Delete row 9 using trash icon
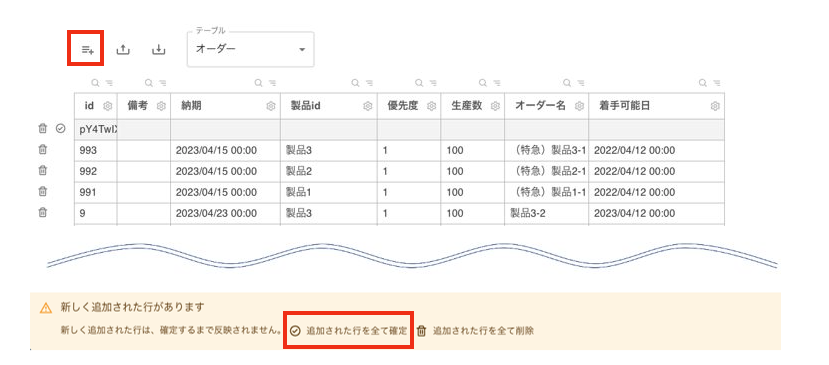Screen dimensions: 829x365 click(43, 213)
